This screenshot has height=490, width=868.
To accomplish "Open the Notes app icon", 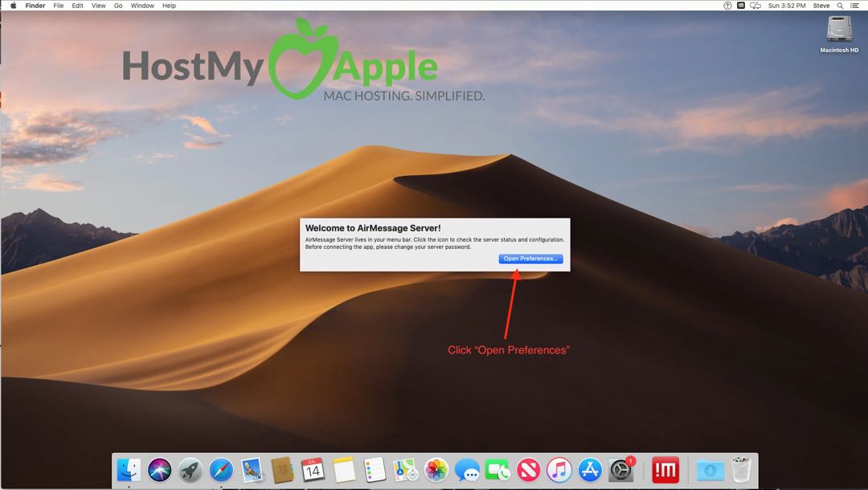I will click(344, 470).
